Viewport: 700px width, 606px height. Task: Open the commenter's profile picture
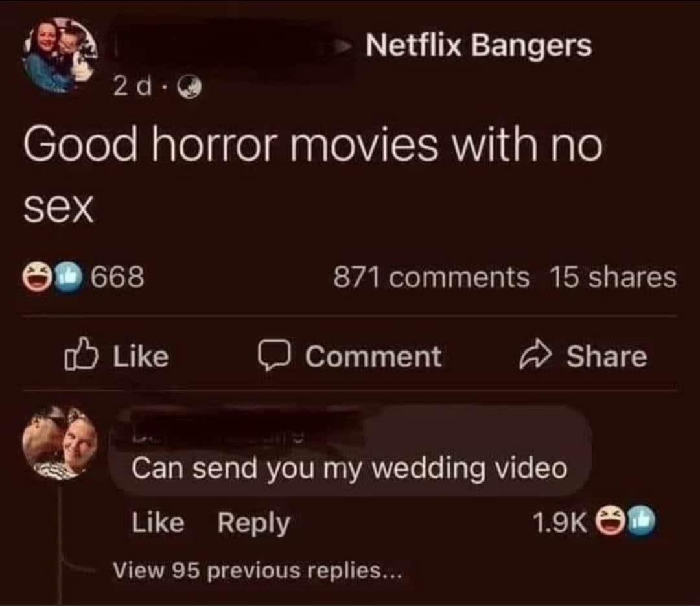click(60, 443)
